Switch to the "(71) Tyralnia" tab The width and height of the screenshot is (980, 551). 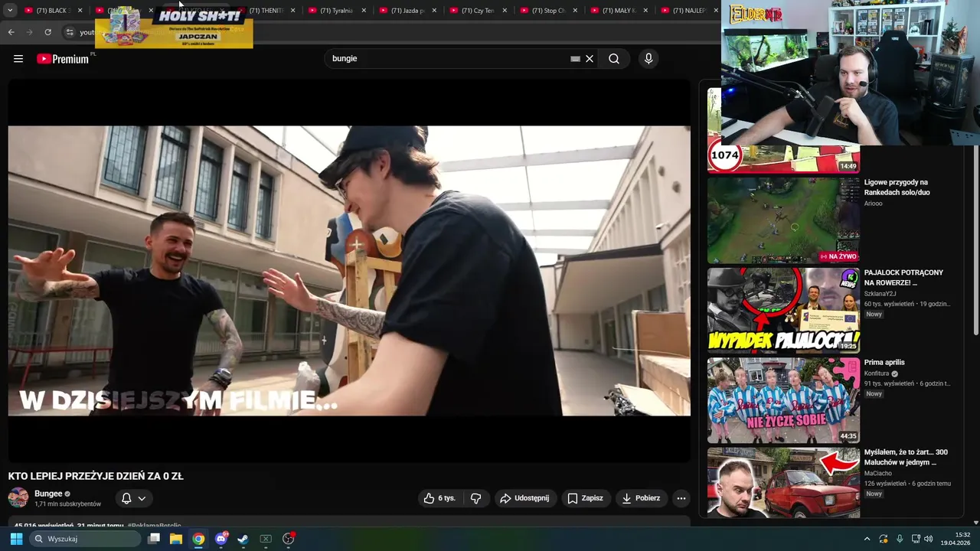click(x=335, y=11)
